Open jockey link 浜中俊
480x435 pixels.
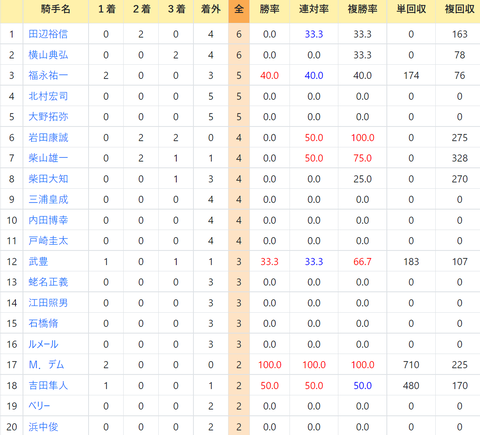43,427
